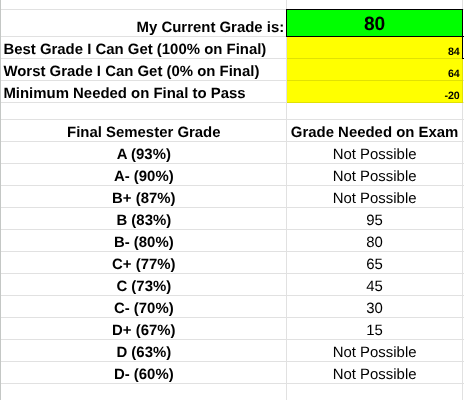464x400 pixels.
Task: Select the 'Best Grade I Can Get' label cell
Action: pyautogui.click(x=143, y=48)
